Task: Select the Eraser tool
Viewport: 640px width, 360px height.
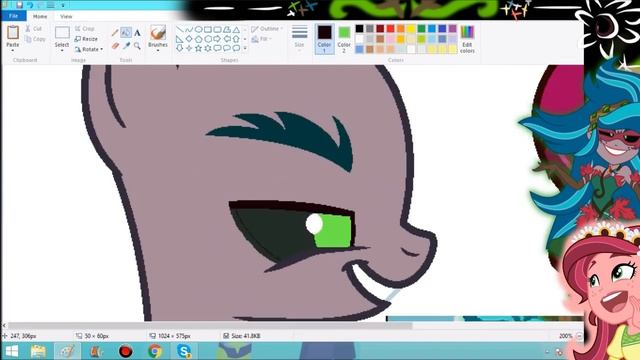Action: 115,46
